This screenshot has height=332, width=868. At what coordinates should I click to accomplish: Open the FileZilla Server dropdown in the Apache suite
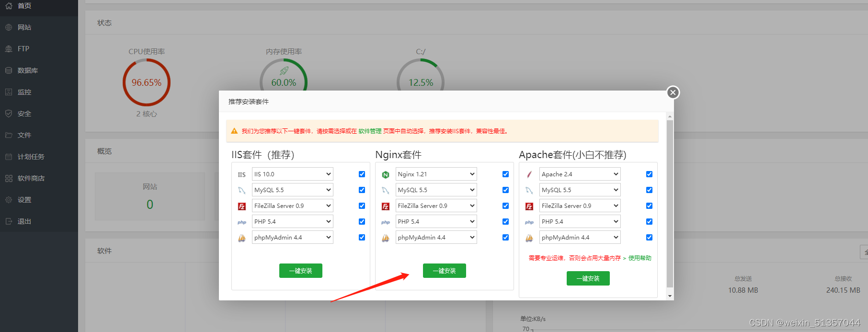click(x=580, y=206)
